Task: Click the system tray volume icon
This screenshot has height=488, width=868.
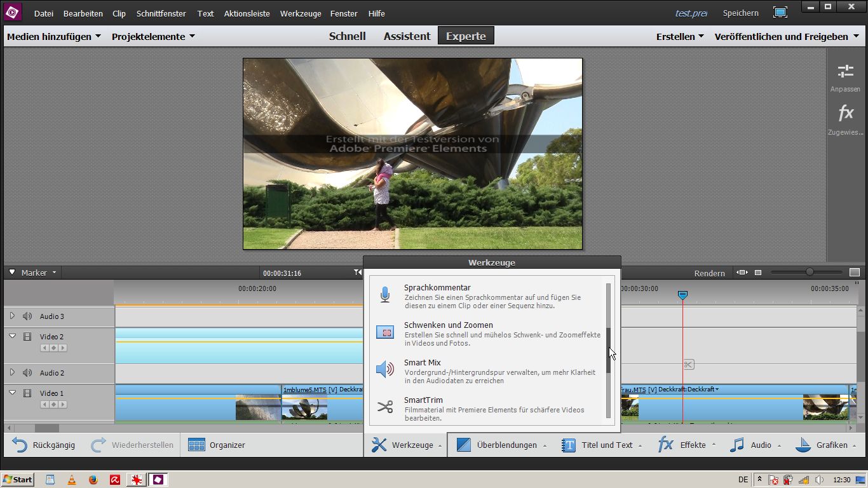Action: pyautogui.click(x=820, y=480)
